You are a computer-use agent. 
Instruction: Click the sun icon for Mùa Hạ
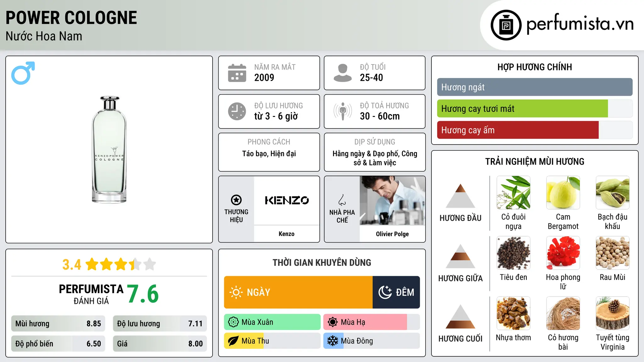coord(333,322)
